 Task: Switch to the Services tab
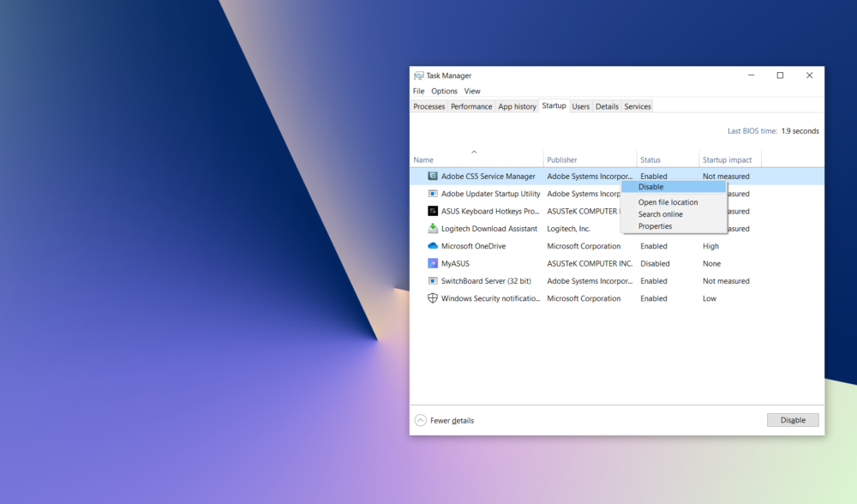[x=638, y=106]
